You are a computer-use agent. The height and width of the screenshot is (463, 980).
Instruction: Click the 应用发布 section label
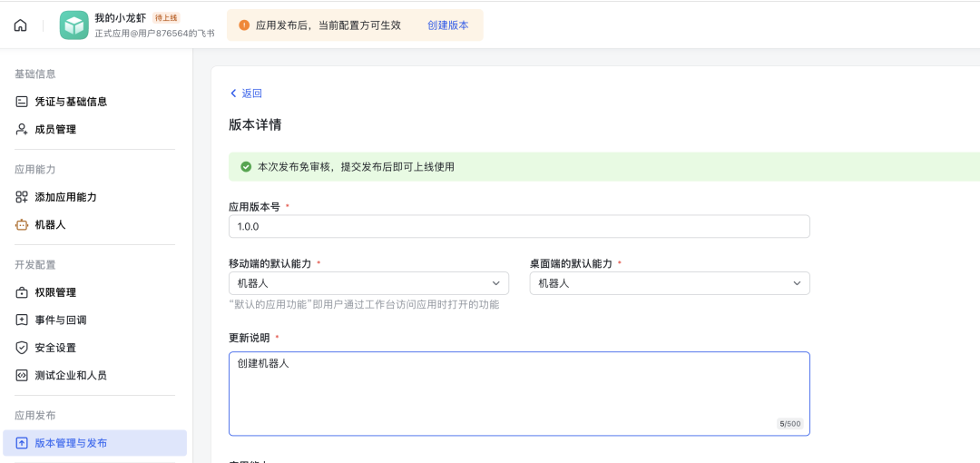pos(35,416)
